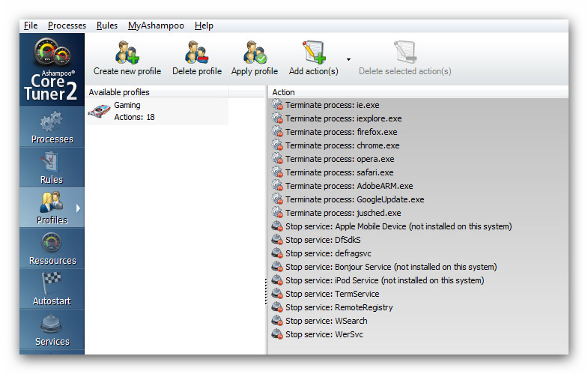Open the Autostart sidebar section
The image size is (588, 374).
[x=52, y=289]
